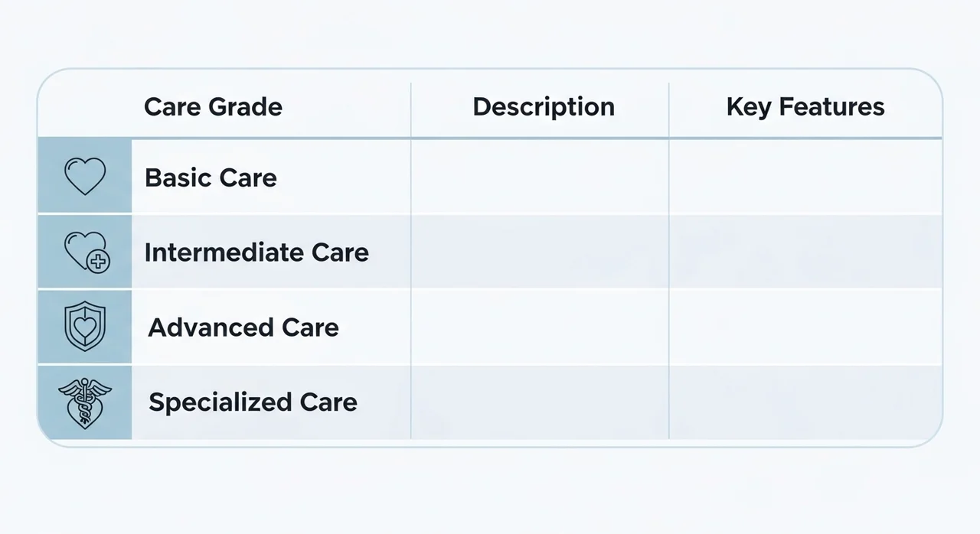Click the Specialized Care caduceus icon
This screenshot has height=534, width=980.
click(x=84, y=402)
